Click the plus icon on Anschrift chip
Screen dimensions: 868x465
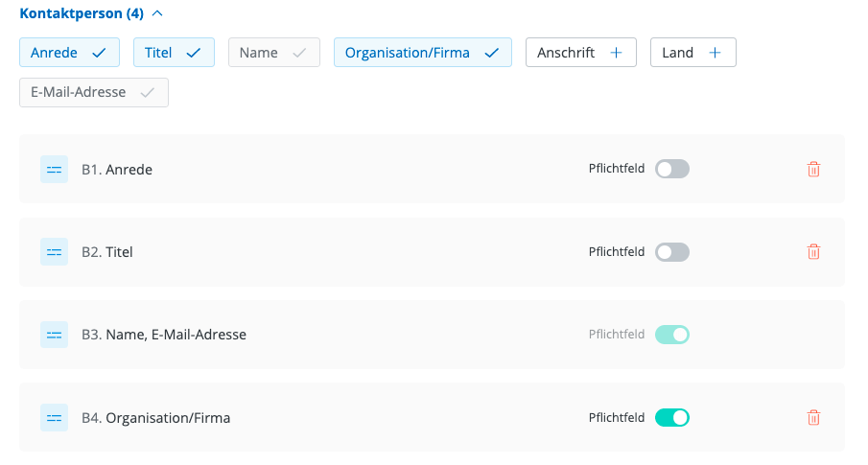tap(616, 53)
